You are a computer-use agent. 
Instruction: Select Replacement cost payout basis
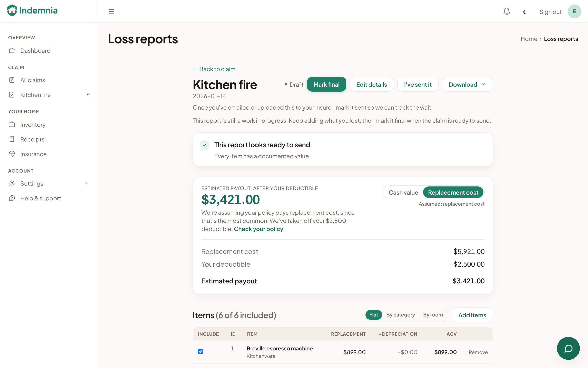453,193
